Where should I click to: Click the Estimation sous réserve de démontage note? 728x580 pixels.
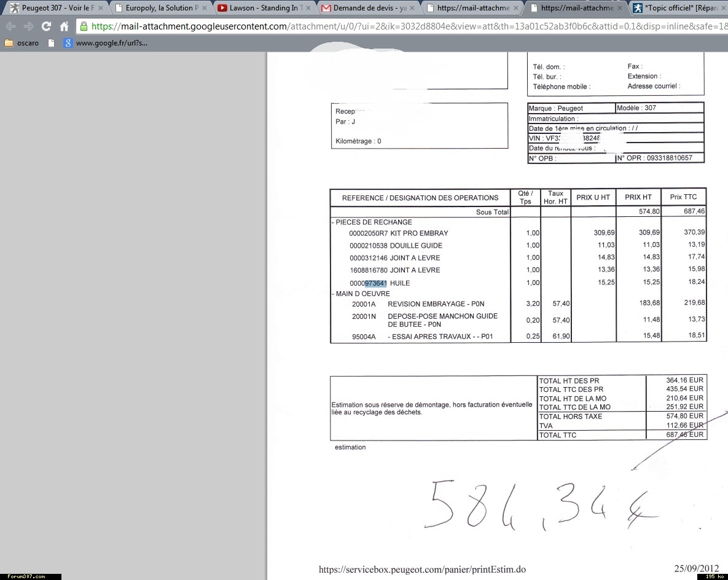(432, 408)
